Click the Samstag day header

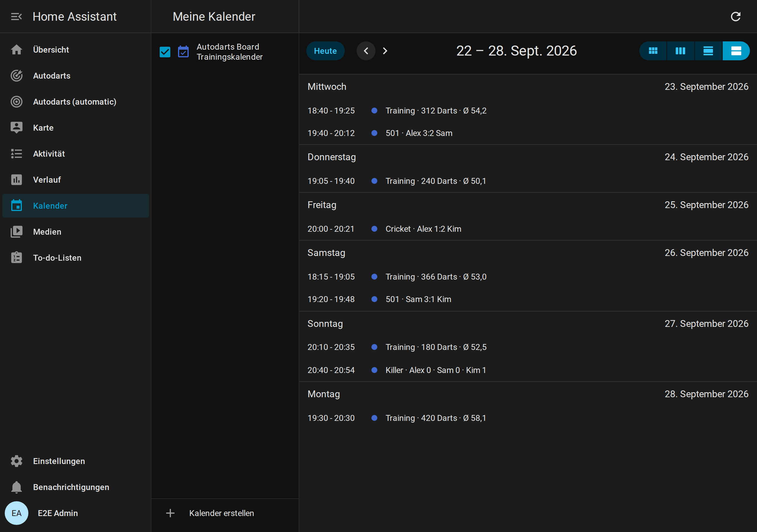pos(326,253)
